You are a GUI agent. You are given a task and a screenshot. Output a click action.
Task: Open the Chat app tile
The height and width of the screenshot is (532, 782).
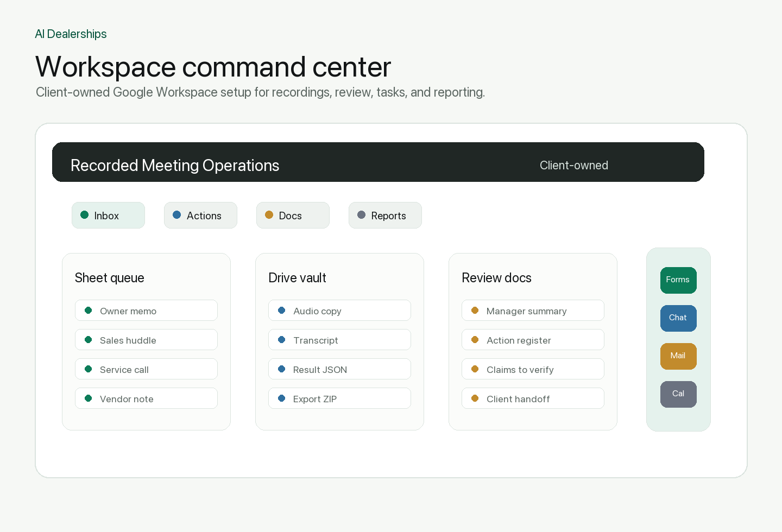pos(678,318)
